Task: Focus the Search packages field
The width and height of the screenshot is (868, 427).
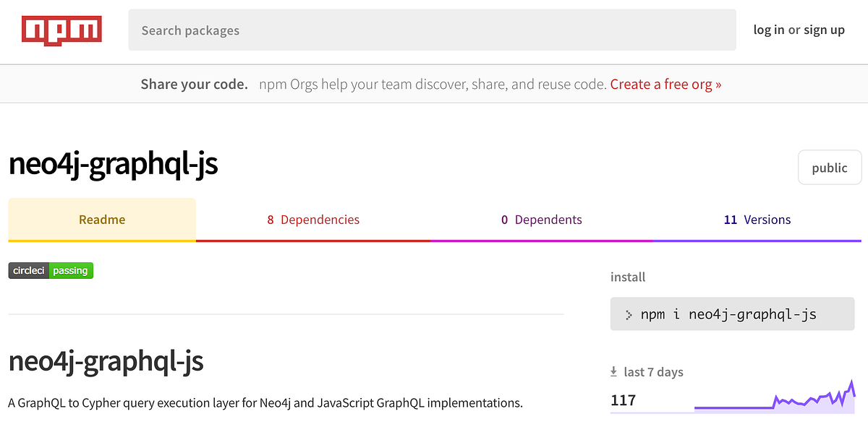Action: [432, 30]
